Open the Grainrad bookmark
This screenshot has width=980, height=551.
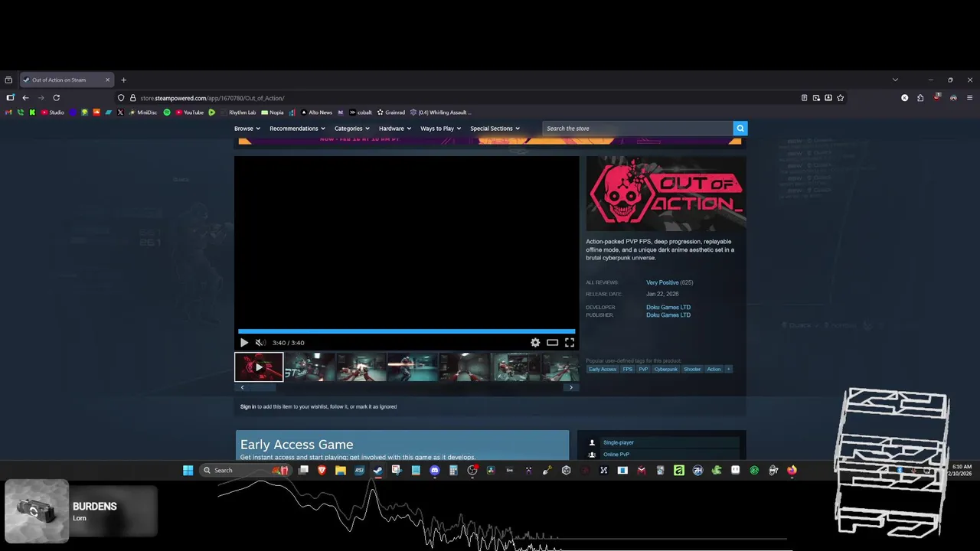tap(390, 112)
